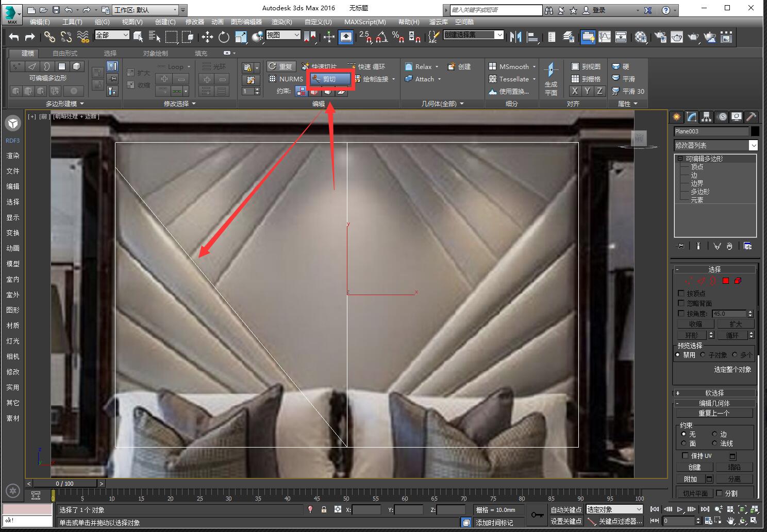Open the Material Editor
767x532 pixels.
pyautogui.click(x=641, y=37)
